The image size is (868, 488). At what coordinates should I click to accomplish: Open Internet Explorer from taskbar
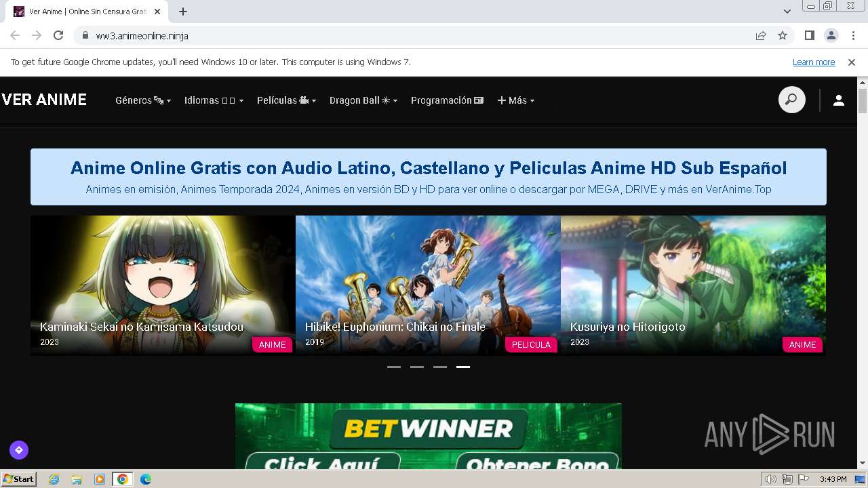click(x=54, y=479)
